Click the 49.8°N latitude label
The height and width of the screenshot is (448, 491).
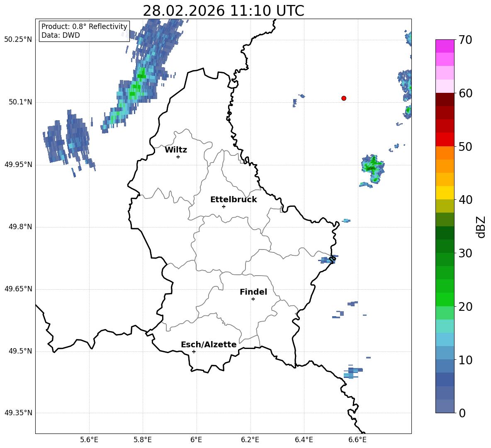tap(20, 227)
